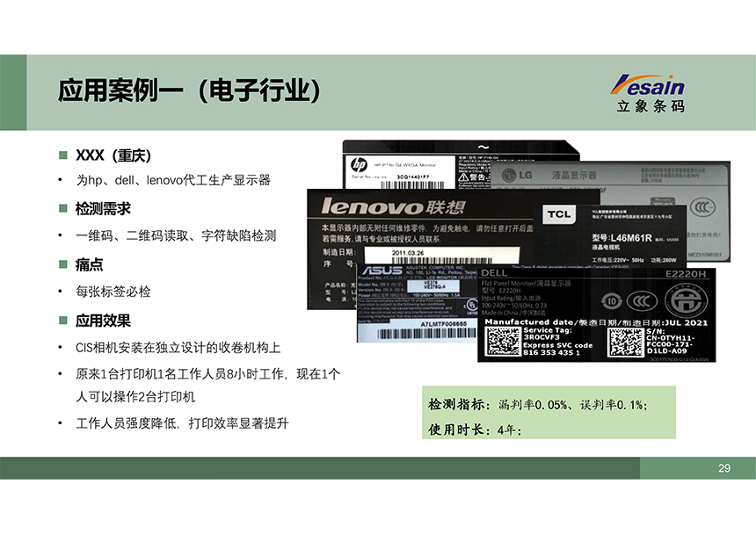Screen dimensions: 756x534
Task: Select the bullet CIS相机安装在独立设计的收卷机构上
Action: click(178, 348)
